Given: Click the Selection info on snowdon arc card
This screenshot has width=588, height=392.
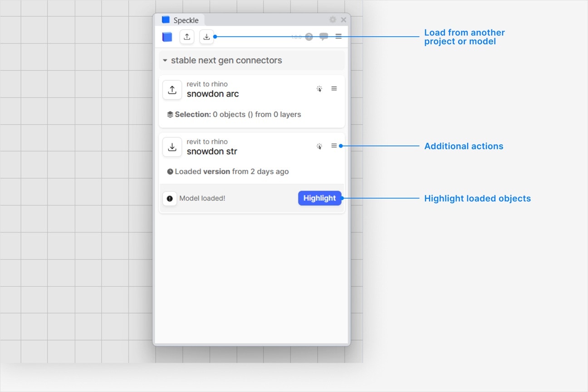Looking at the screenshot, I should pos(234,114).
